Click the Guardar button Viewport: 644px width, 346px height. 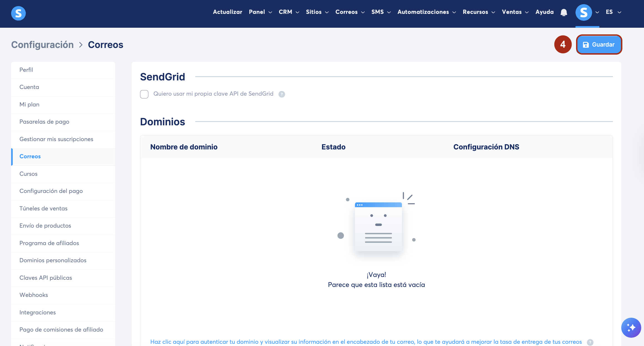[x=599, y=45]
